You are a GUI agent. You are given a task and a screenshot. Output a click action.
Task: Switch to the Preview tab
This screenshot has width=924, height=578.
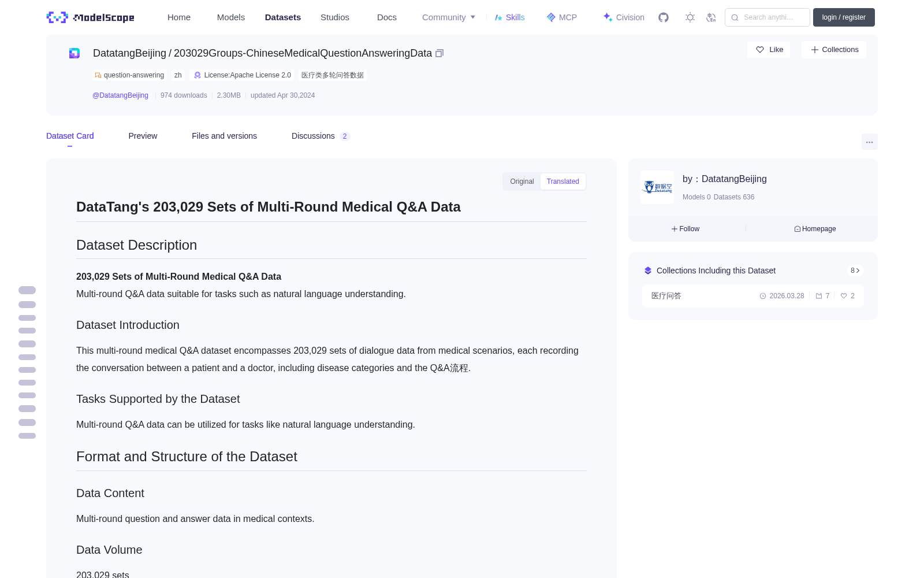tap(143, 136)
